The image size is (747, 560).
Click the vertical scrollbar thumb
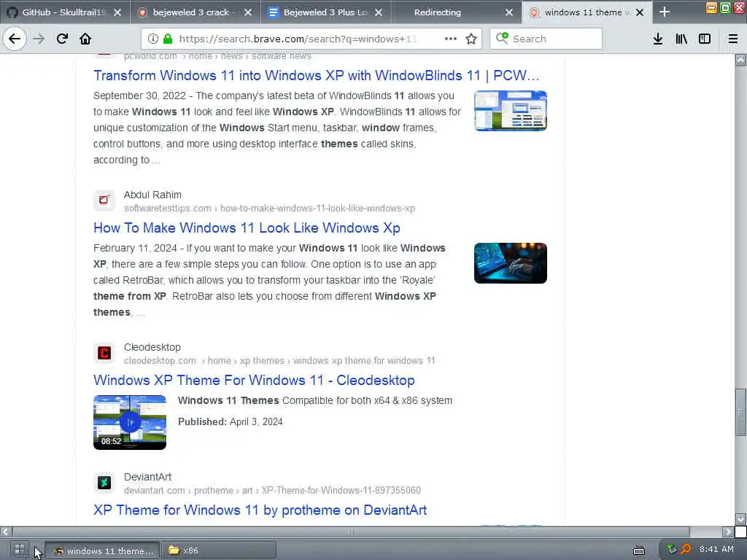[x=741, y=412]
